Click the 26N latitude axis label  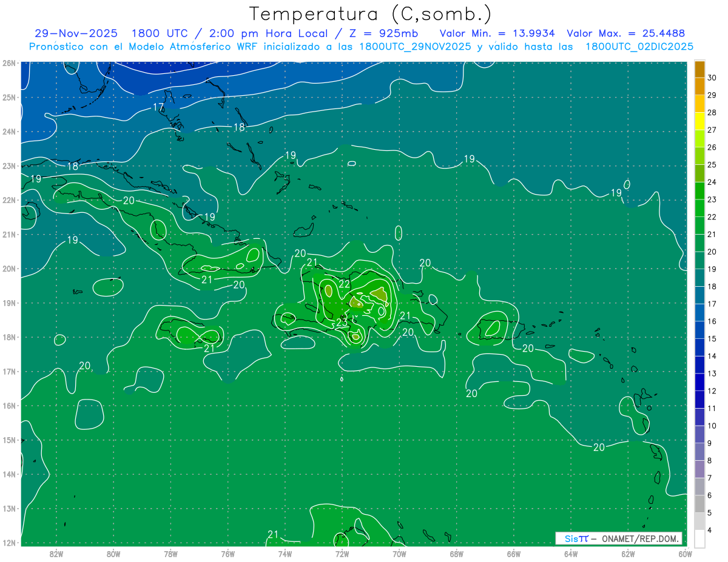pyautogui.click(x=8, y=63)
